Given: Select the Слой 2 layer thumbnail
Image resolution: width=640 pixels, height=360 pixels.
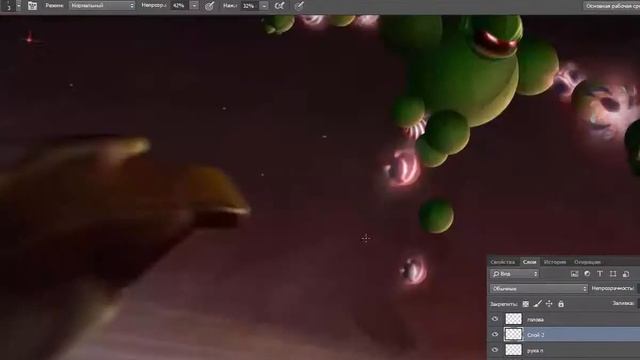Looking at the screenshot, I should (513, 334).
